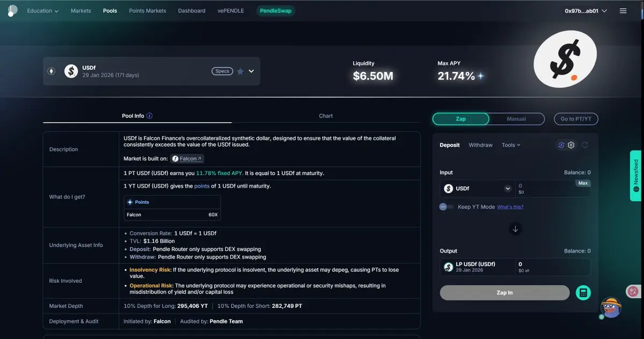
Task: Click the Zap In button
Action: [x=504, y=293]
